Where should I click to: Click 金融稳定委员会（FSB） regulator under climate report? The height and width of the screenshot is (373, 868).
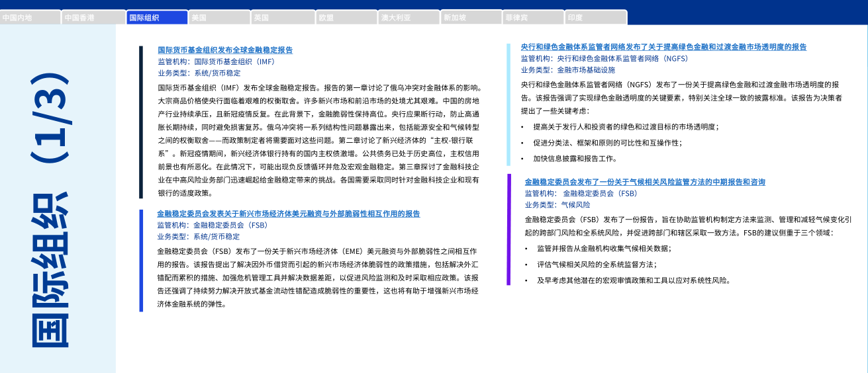coord(600,194)
